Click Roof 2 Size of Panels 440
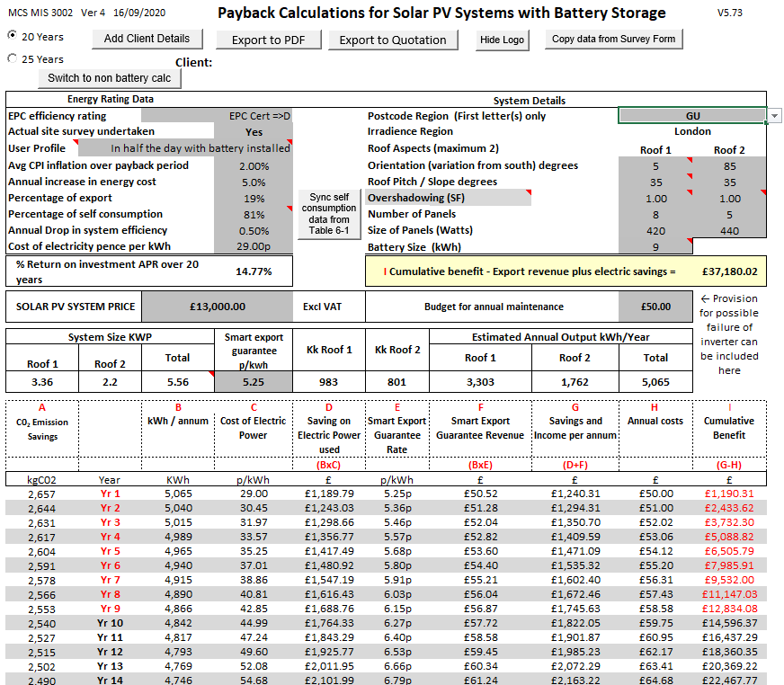This screenshot has width=784, height=685. pyautogui.click(x=729, y=230)
